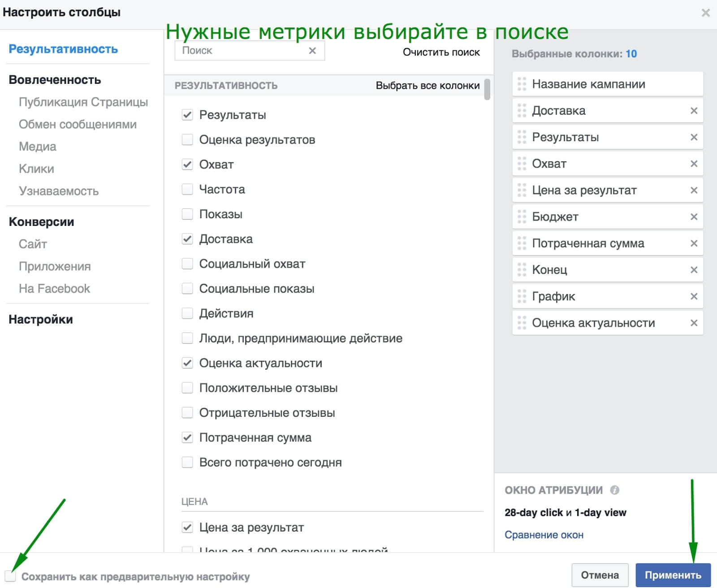Grab the drag handle beside Название кампании
This screenshot has height=588, width=717.
521,84
